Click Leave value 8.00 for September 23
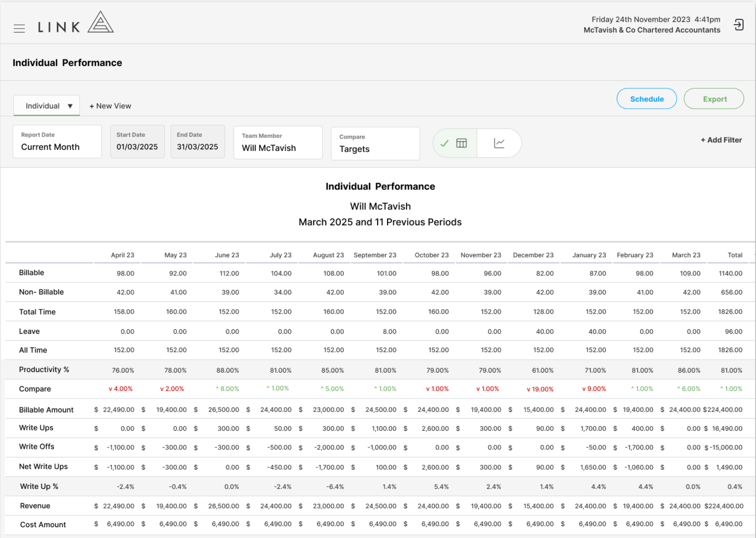756x538 pixels. 390,331
